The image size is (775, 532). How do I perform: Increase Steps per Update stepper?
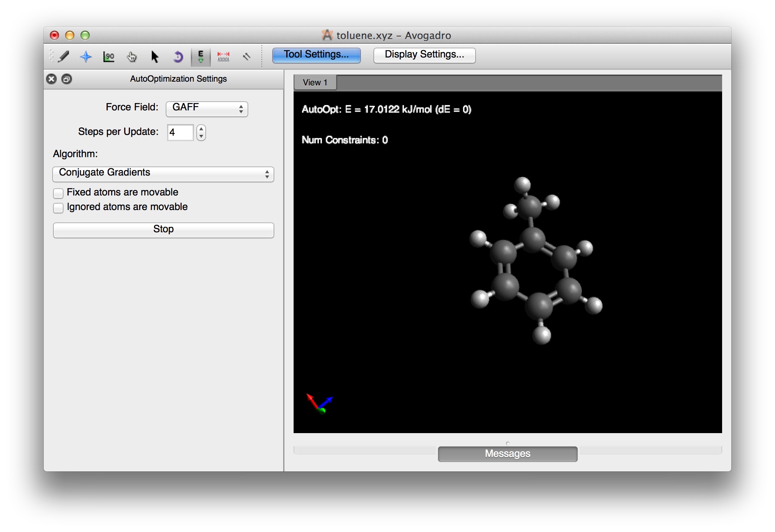point(201,129)
